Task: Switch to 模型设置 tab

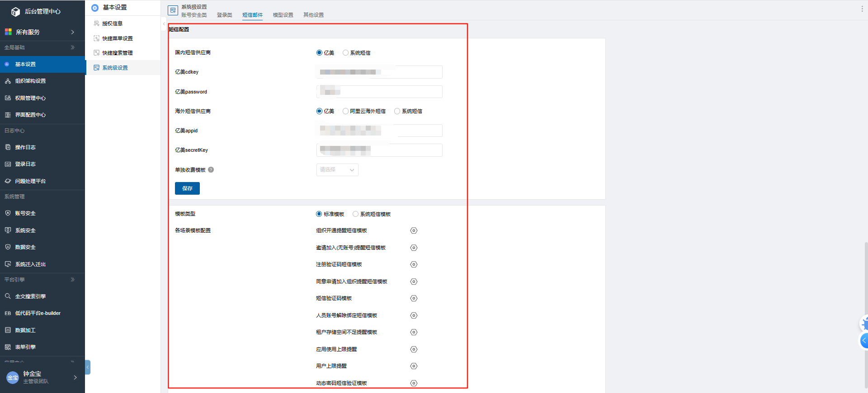Action: [x=283, y=15]
